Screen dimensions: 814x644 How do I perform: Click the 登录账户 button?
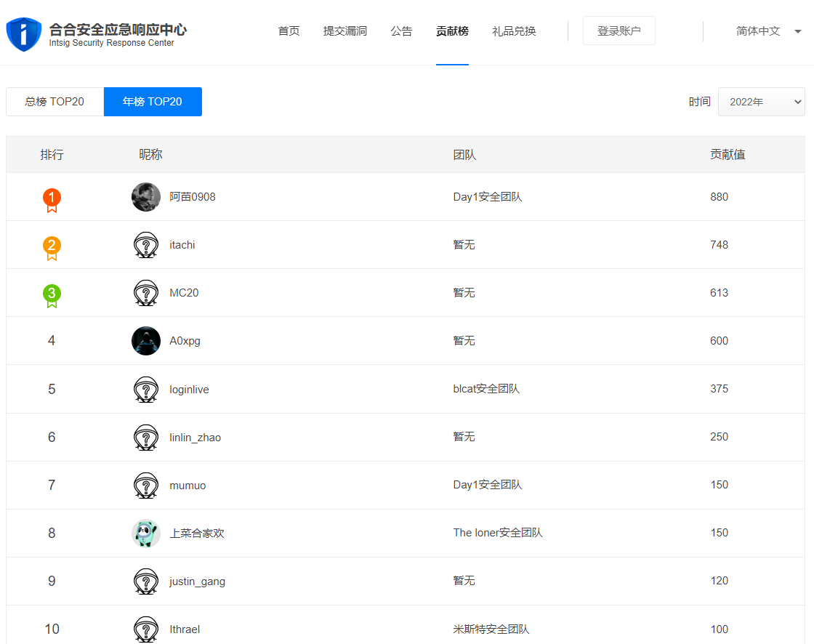(618, 31)
